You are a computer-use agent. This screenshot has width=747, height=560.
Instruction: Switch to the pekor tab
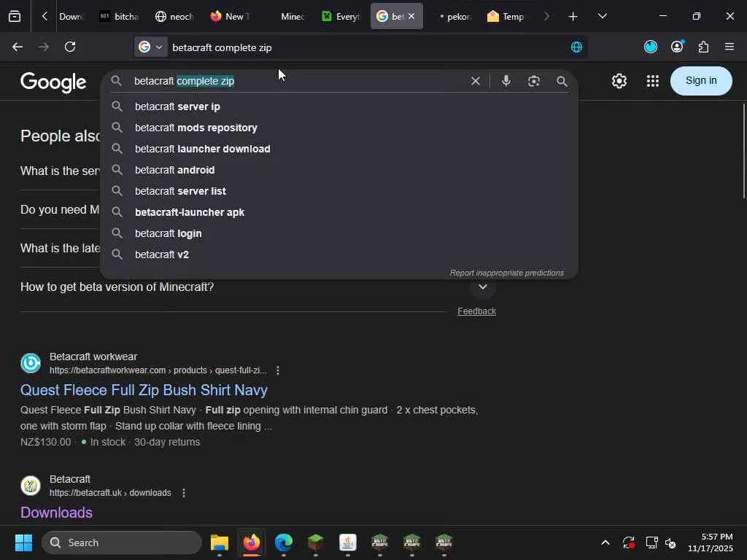pos(453,17)
